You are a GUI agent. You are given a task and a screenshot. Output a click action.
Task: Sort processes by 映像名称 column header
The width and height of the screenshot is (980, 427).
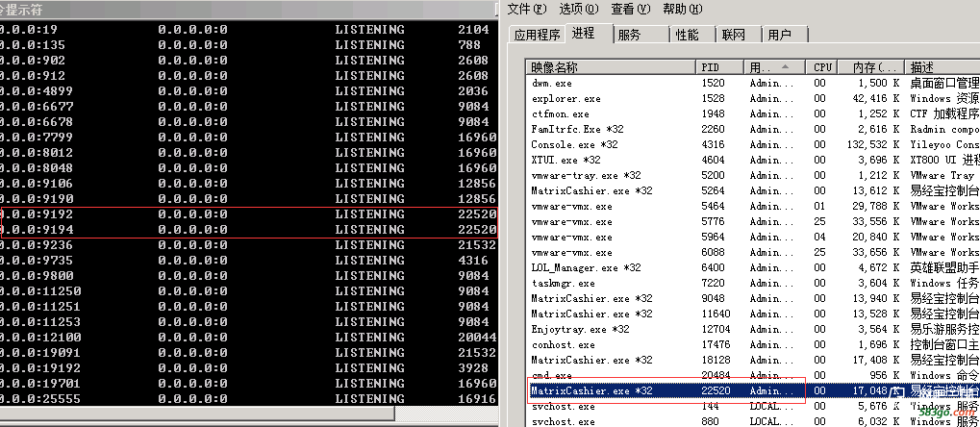tap(612, 67)
